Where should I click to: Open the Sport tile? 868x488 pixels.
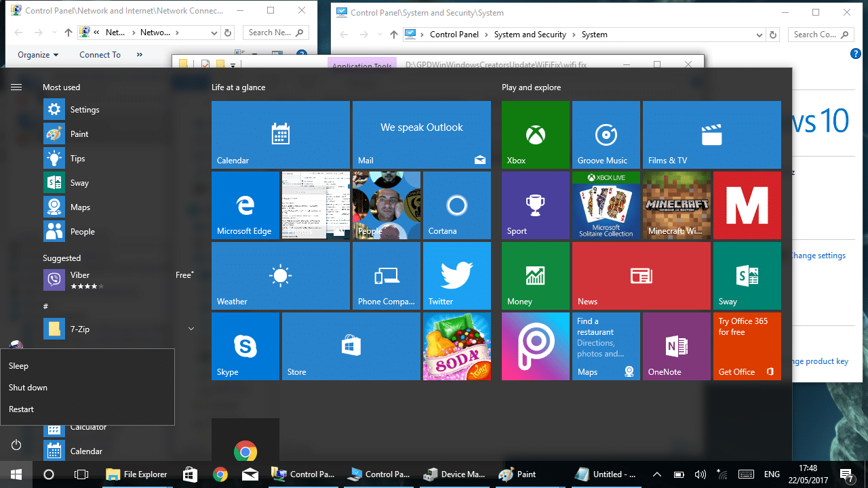(x=536, y=205)
